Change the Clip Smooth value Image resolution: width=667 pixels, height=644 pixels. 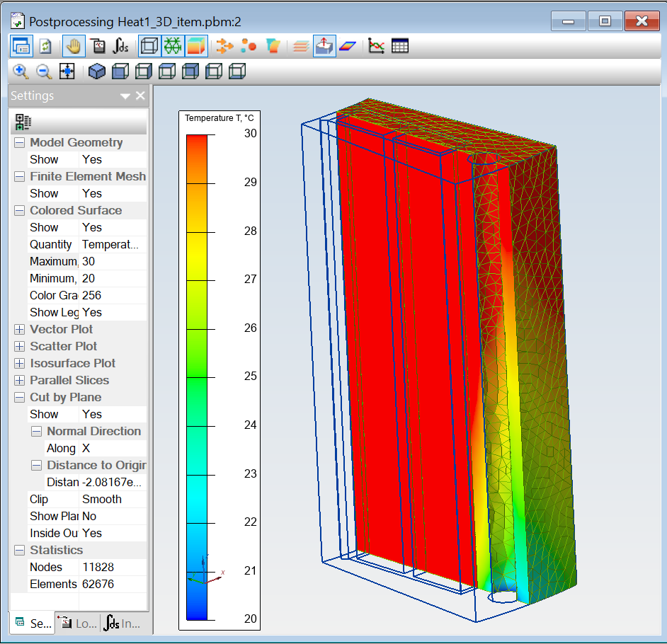tap(113, 500)
